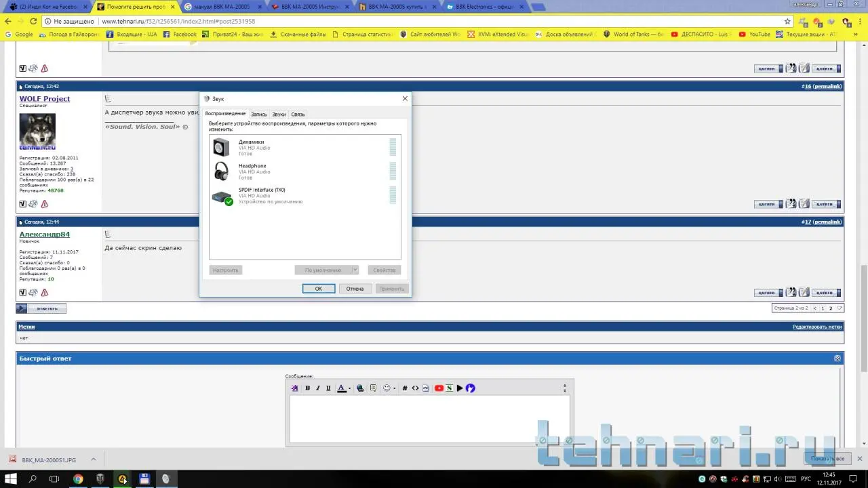Toggle bold formatting in quick reply editor

[x=307, y=388]
